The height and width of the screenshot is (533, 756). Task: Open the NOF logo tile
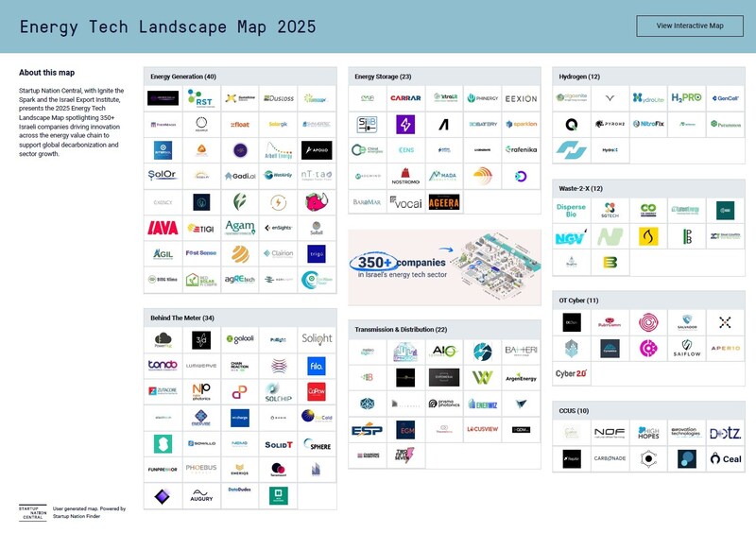[610, 433]
